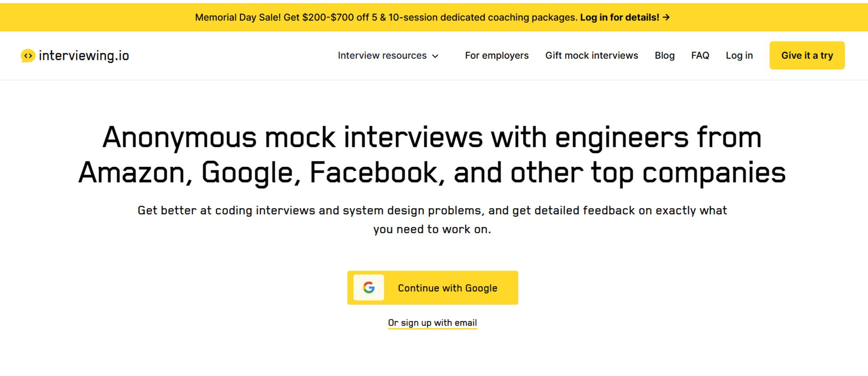Click the 'Amazon, Google, Facebook' headline line
The image size is (868, 376).
[432, 173]
